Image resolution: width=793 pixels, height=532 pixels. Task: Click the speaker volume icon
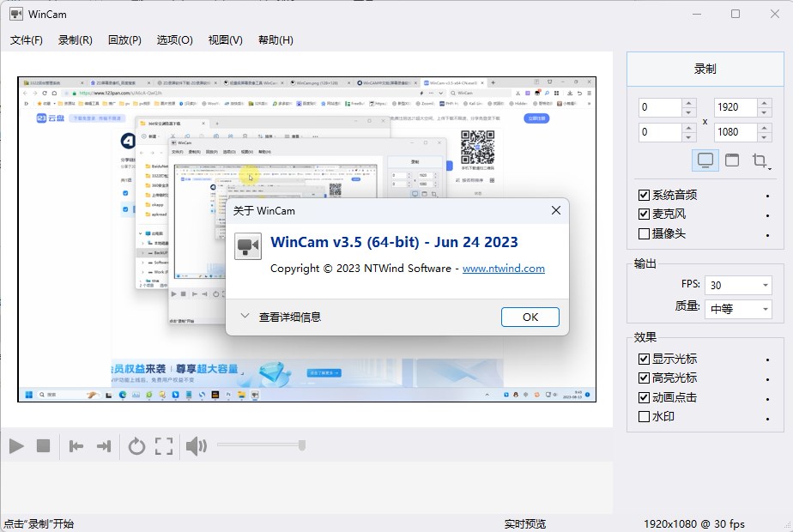pyautogui.click(x=196, y=445)
